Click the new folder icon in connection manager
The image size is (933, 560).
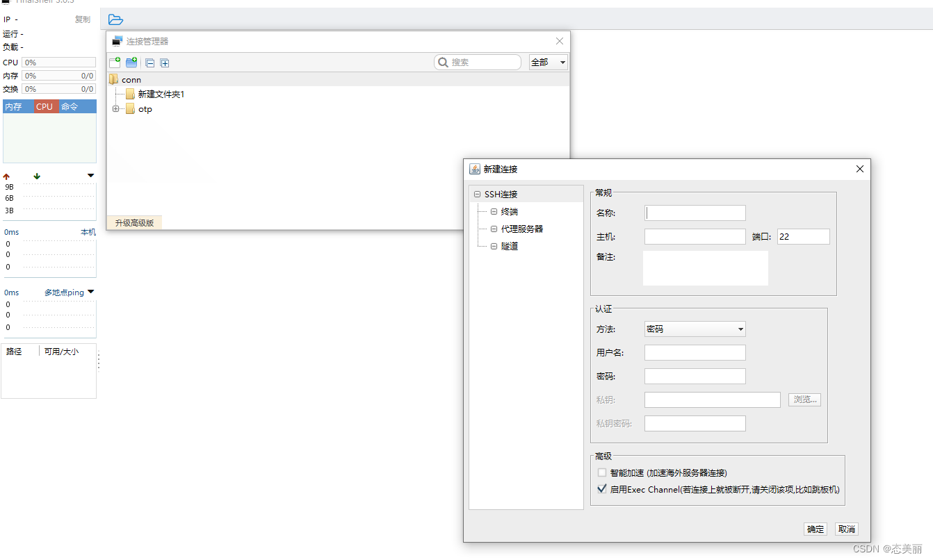(131, 63)
